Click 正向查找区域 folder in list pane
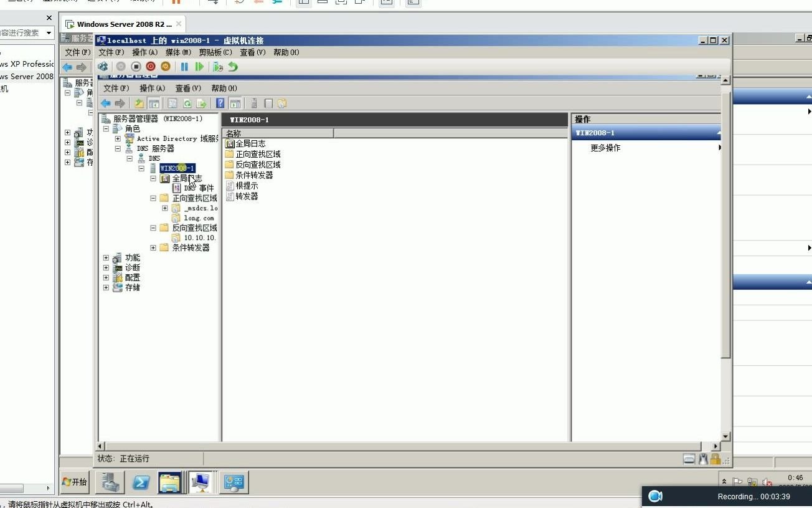The width and height of the screenshot is (812, 508). click(258, 154)
